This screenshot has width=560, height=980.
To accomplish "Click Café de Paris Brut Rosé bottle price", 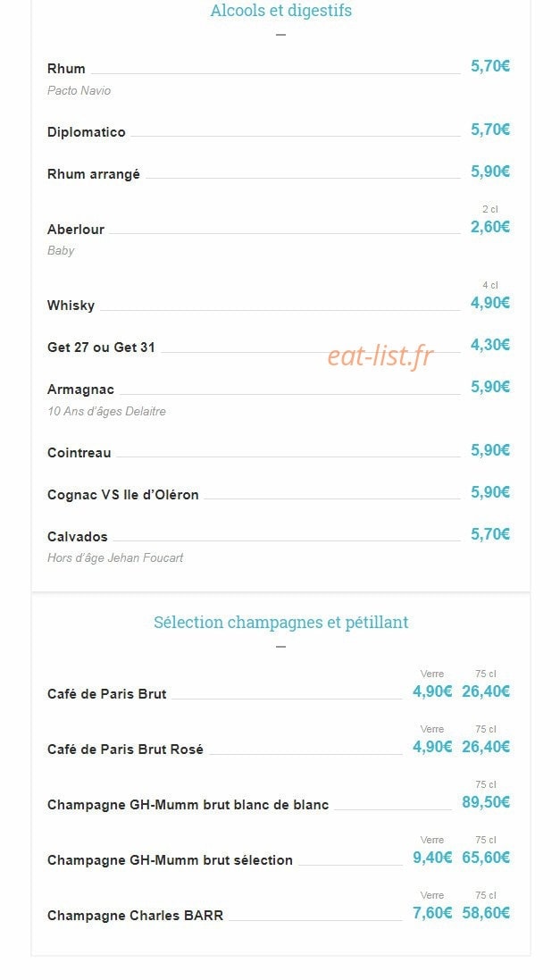I will (486, 746).
